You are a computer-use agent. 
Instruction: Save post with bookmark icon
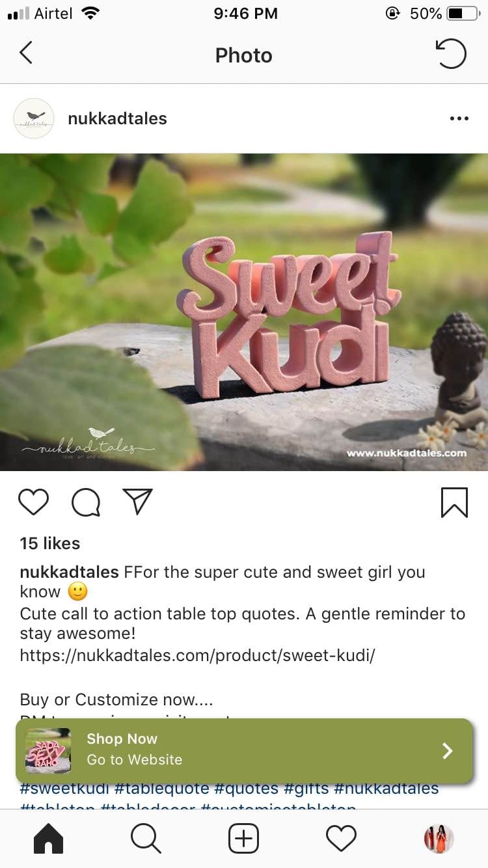point(454,502)
